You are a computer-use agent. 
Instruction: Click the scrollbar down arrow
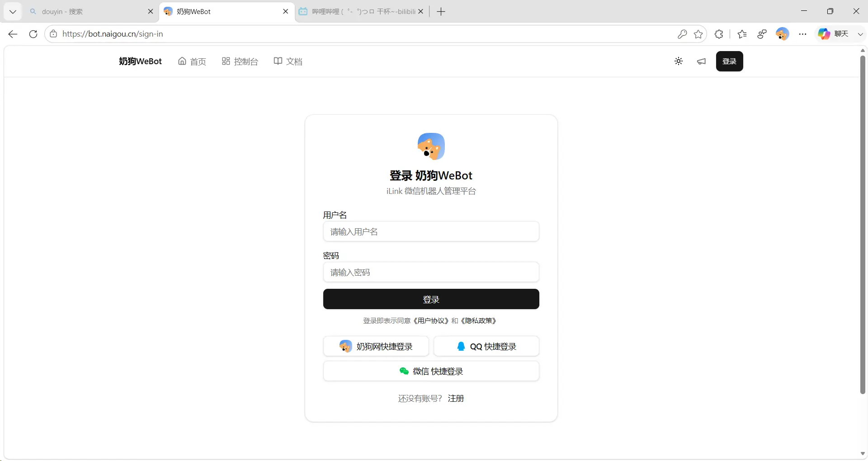[x=863, y=454]
